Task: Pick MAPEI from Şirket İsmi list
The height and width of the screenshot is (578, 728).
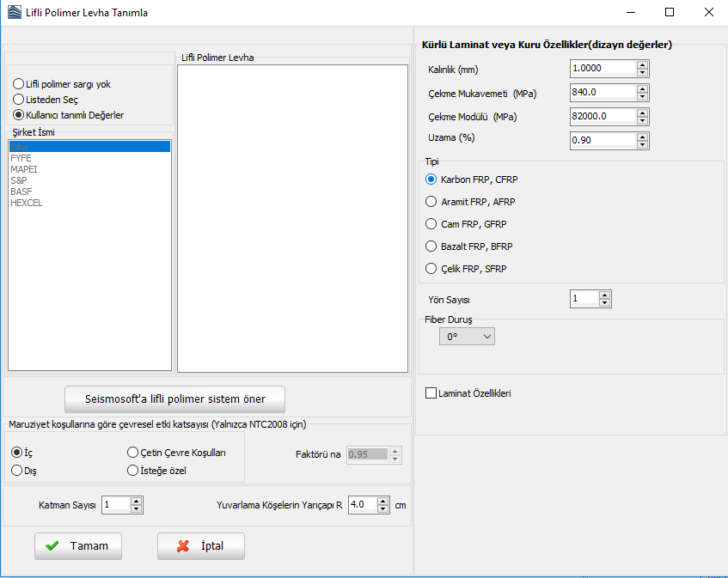Action: tap(24, 169)
